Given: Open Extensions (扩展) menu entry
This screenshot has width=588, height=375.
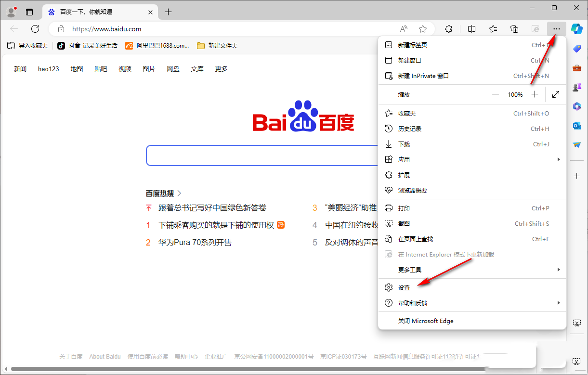Looking at the screenshot, I should 472,175.
